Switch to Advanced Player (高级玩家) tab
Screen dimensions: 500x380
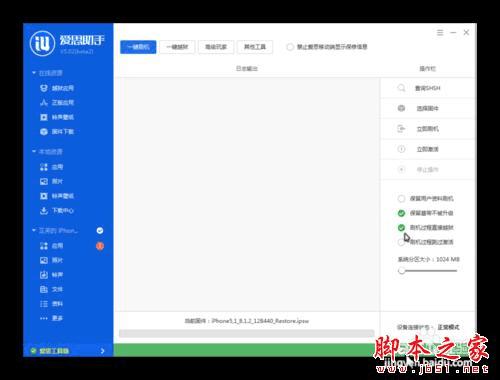pos(216,47)
